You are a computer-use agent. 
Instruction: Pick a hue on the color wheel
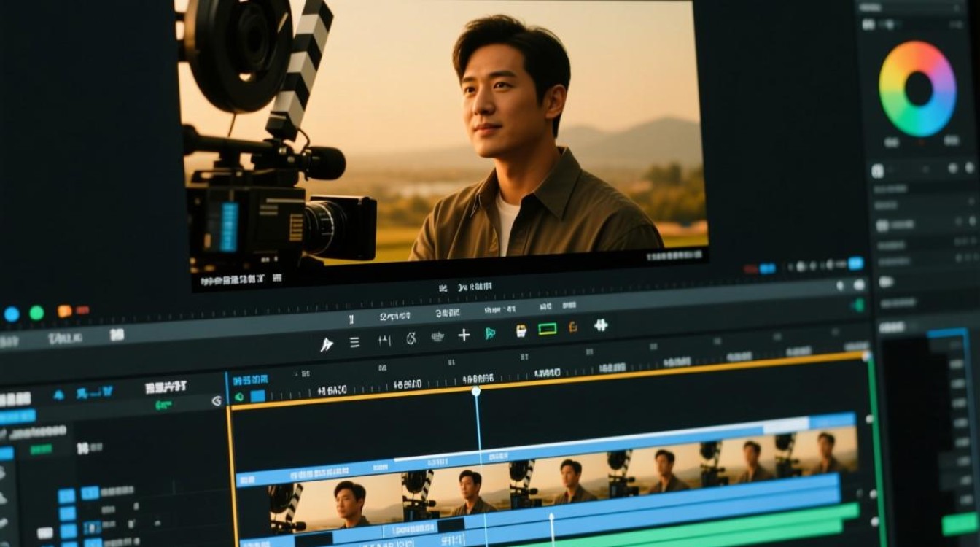pyautogui.click(x=918, y=89)
